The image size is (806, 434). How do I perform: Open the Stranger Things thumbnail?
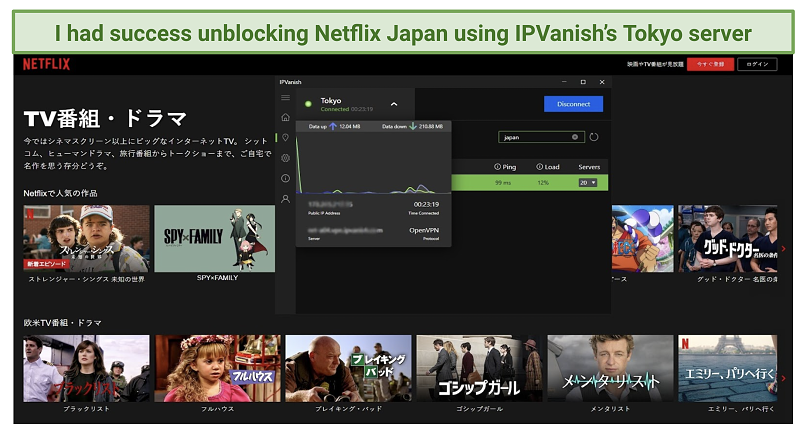pyautogui.click(x=86, y=239)
